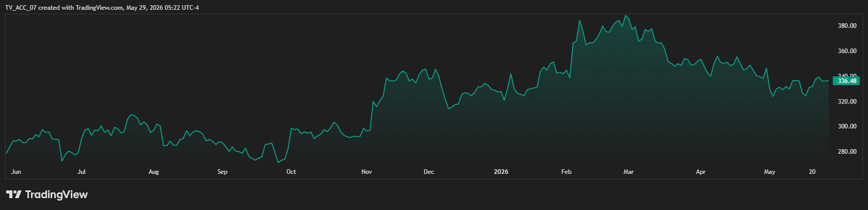Select the Feb time axis marker
868x210 pixels.
click(x=566, y=172)
